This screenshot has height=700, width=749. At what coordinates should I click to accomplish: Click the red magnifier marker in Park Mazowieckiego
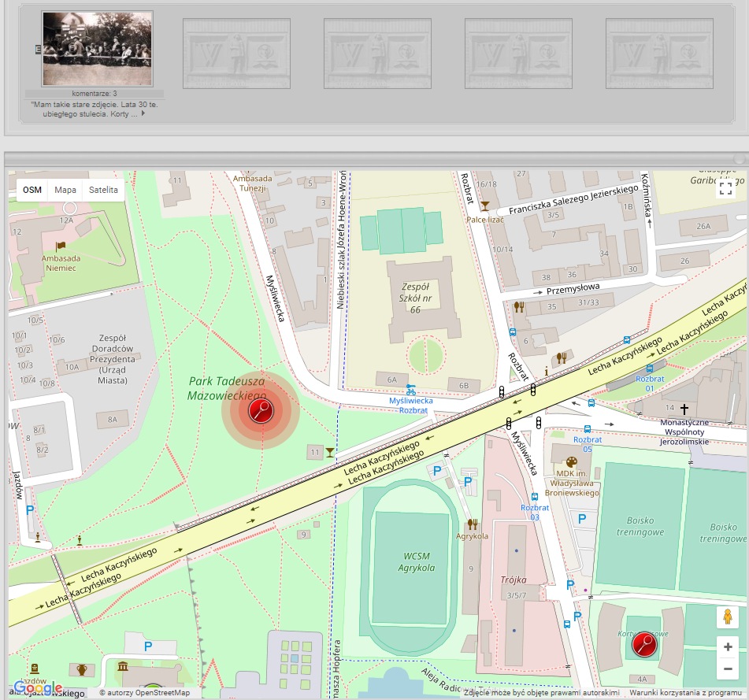point(261,410)
